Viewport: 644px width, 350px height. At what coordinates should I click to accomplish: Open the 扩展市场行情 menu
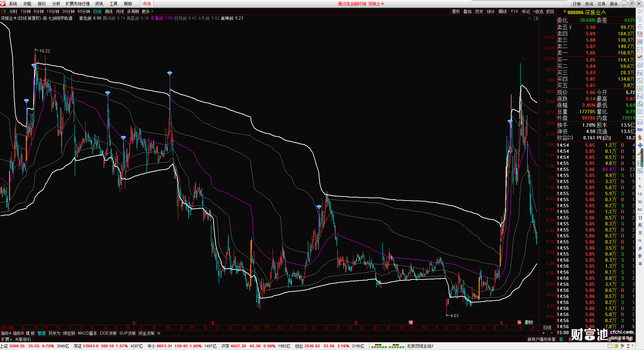[78, 4]
